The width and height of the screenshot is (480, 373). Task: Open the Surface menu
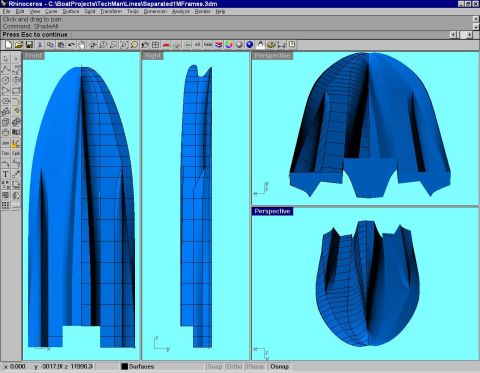(x=71, y=12)
